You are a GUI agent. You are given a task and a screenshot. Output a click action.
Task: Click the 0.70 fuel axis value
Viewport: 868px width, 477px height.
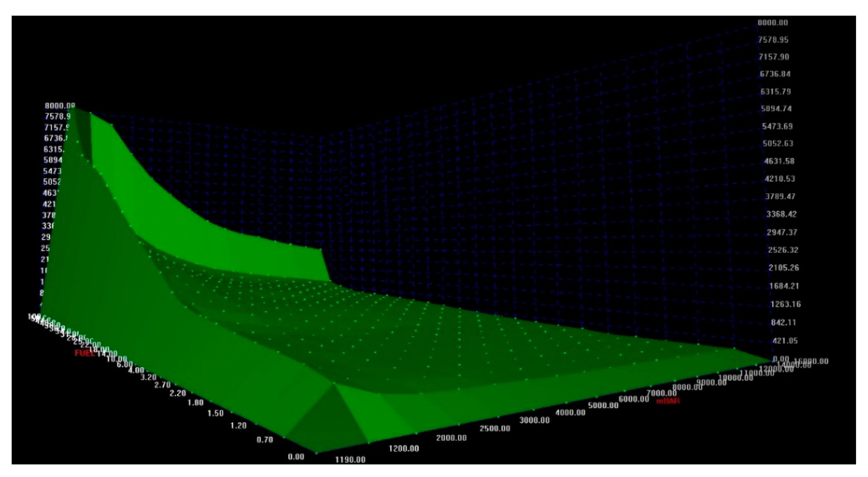point(265,440)
